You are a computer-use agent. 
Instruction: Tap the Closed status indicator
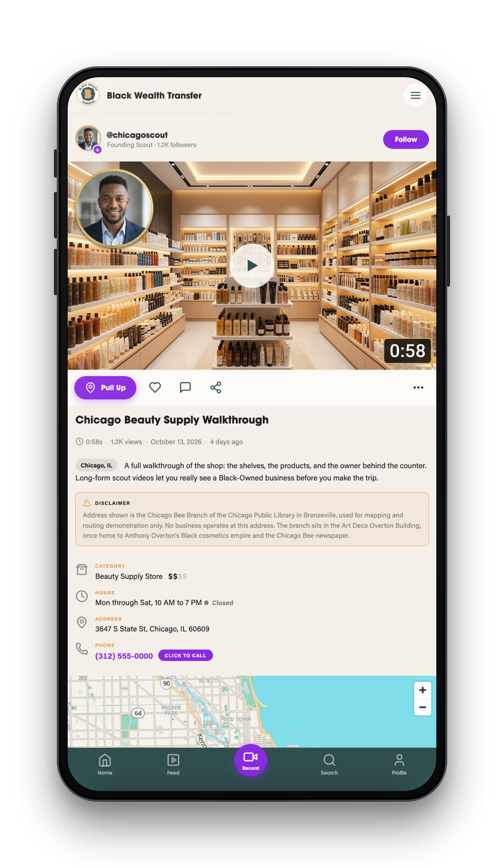pyautogui.click(x=219, y=603)
